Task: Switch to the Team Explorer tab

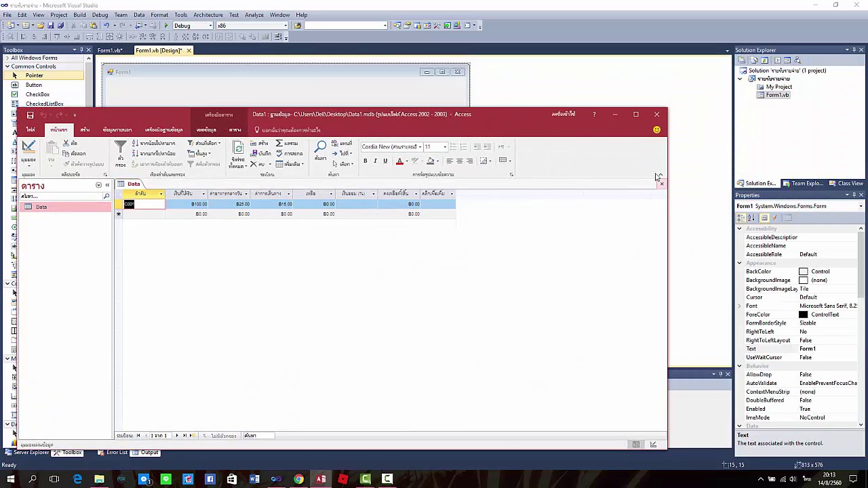Action: [x=803, y=184]
